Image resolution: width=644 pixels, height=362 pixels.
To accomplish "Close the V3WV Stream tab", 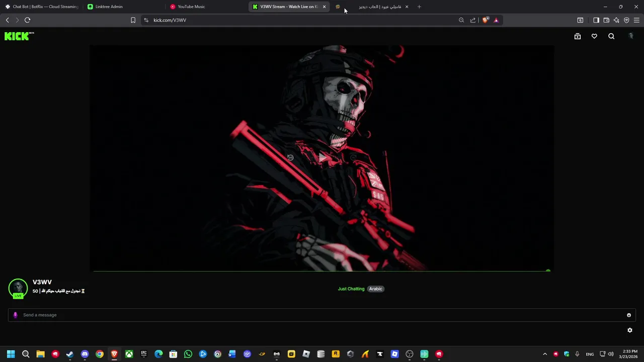I will pyautogui.click(x=324, y=7).
